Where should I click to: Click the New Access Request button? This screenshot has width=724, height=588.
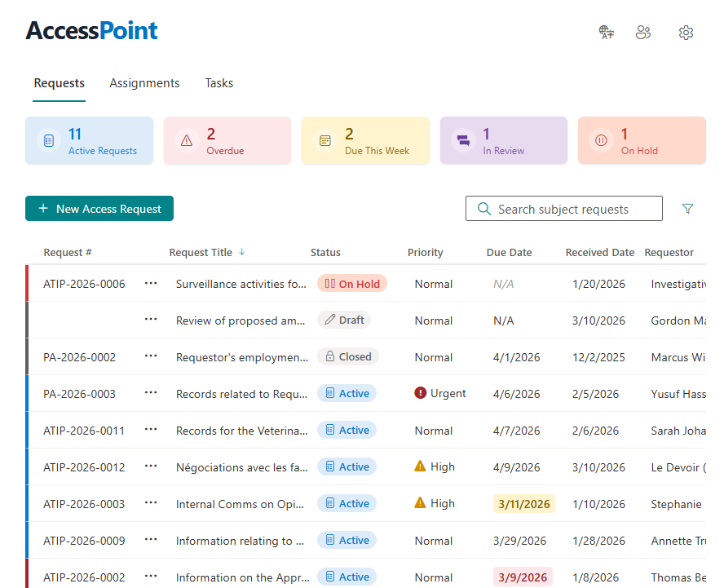(99, 208)
